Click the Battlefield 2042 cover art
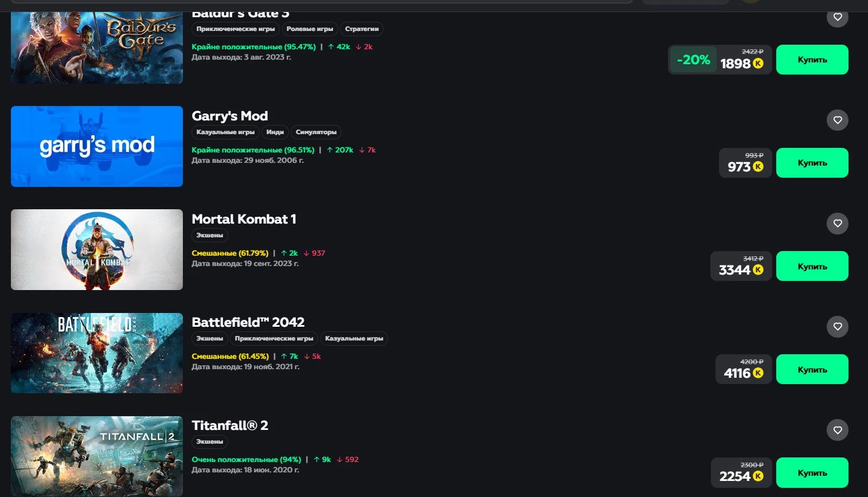This screenshot has height=497, width=868. [x=97, y=353]
